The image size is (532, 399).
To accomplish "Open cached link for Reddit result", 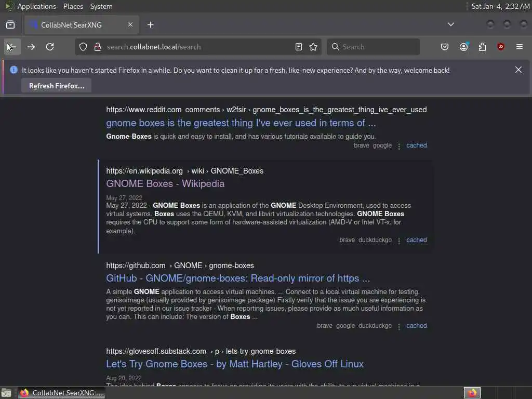I will click(x=417, y=145).
